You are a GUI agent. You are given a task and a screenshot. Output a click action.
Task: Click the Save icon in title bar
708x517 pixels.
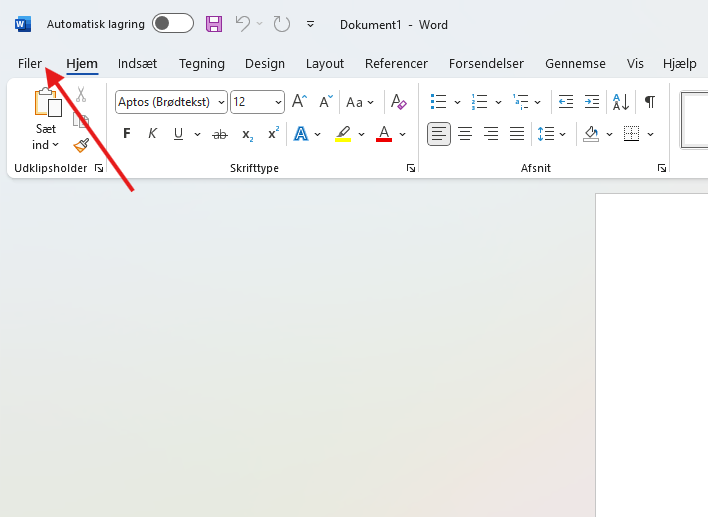[214, 24]
